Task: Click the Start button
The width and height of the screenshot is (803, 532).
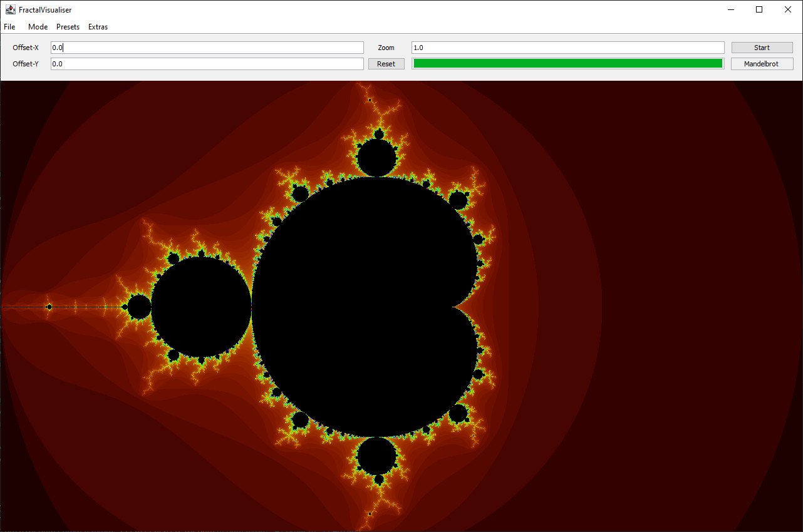Action: [x=762, y=48]
